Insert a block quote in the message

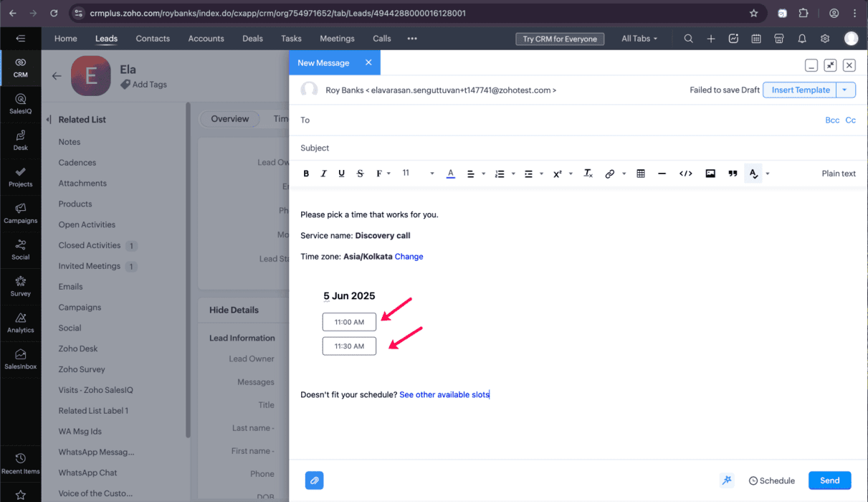coord(733,174)
